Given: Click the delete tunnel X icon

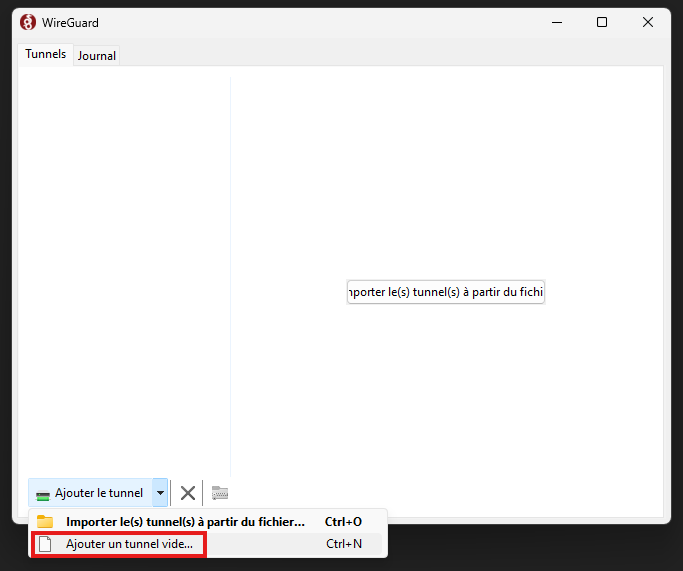Looking at the screenshot, I should coord(187,493).
